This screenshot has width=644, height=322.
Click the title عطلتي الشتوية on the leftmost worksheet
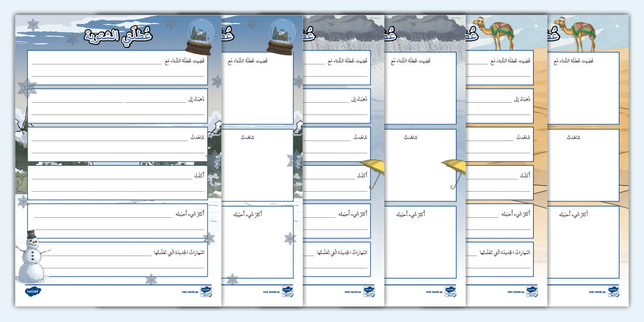coord(117,35)
